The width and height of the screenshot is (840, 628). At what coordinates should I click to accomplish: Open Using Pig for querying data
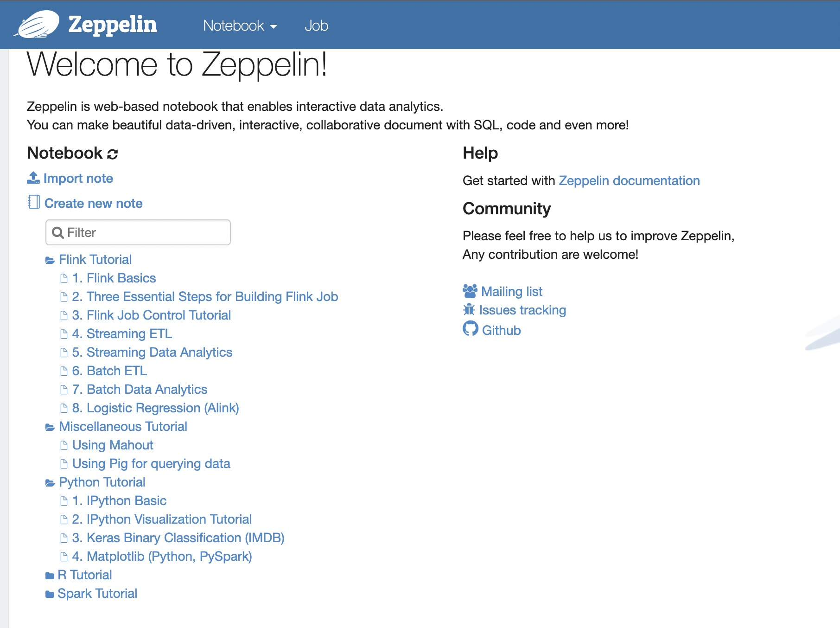[151, 463]
